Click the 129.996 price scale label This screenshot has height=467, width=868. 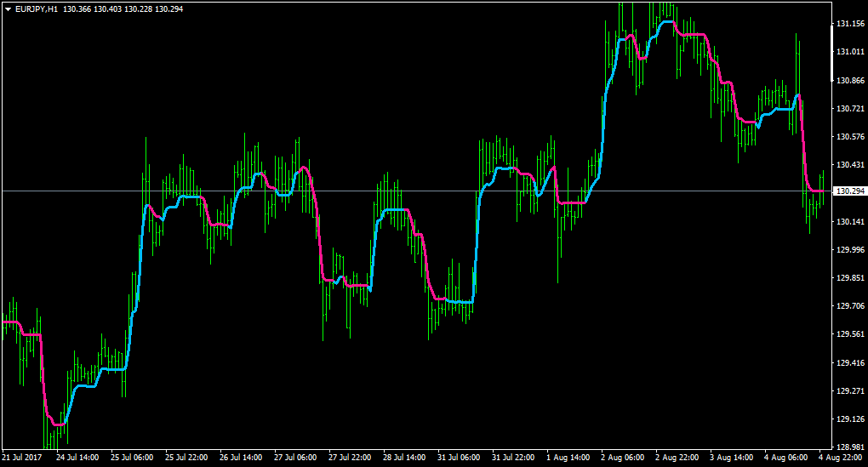click(850, 249)
